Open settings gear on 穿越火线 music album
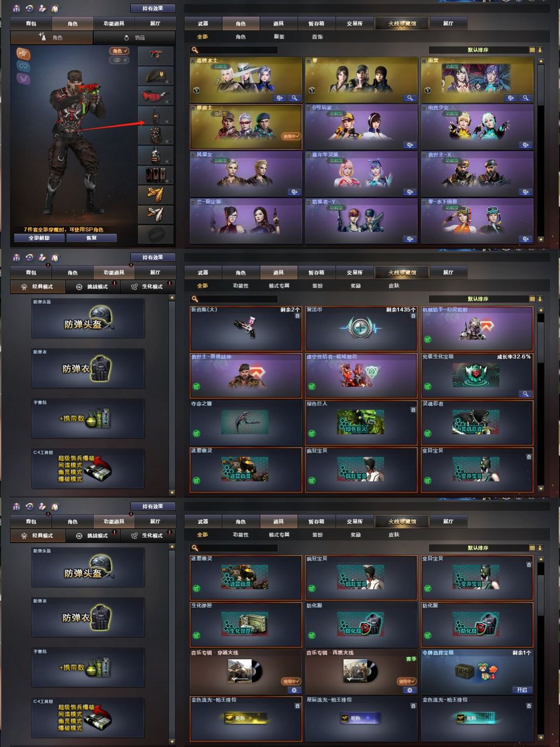 click(294, 690)
